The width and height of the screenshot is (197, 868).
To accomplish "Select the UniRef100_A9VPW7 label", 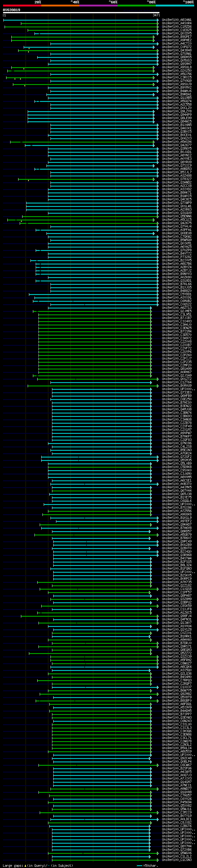I will click(177, 433).
